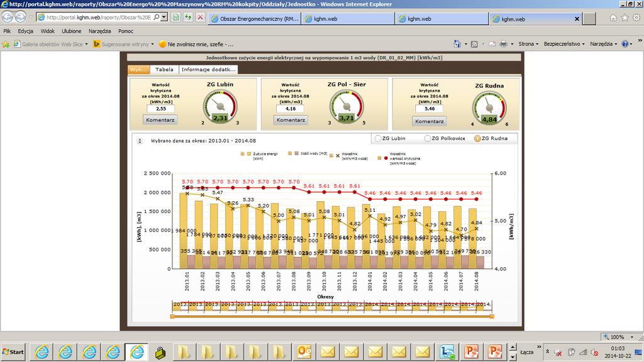Open the Home icon at top right
644x362 pixels.
(x=613, y=18)
